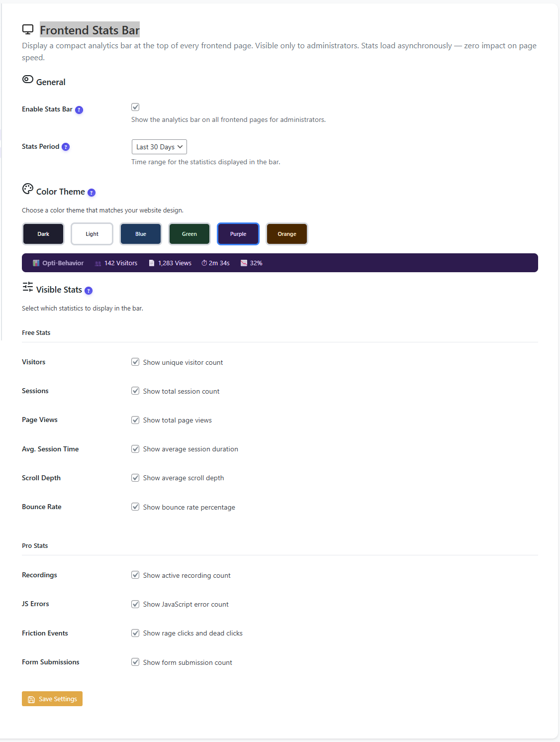Image resolution: width=560 pixels, height=742 pixels.
Task: Click the visitors icon in the preview bar
Action: point(97,263)
